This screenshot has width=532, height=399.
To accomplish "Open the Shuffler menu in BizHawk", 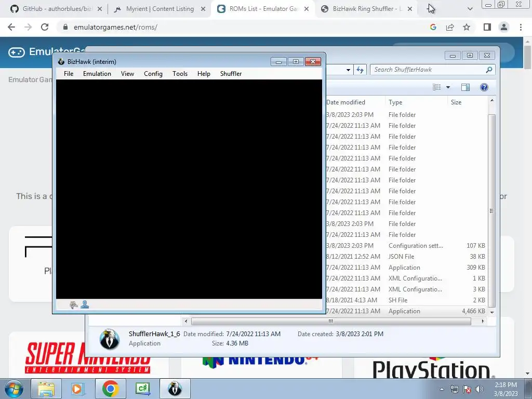I will tap(231, 74).
